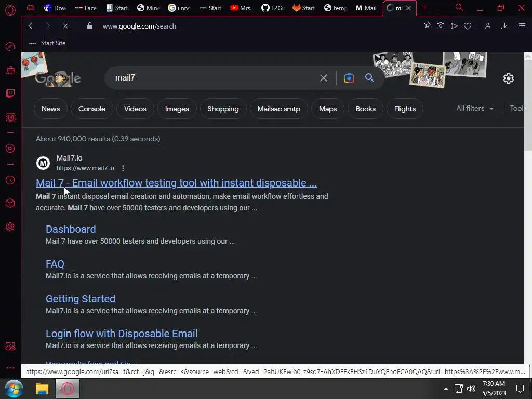Click the address bar URL
532x399 pixels.
pos(139,26)
